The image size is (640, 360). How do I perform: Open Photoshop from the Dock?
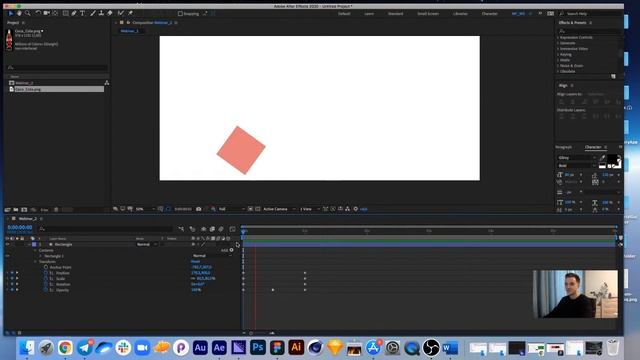[x=258, y=348]
